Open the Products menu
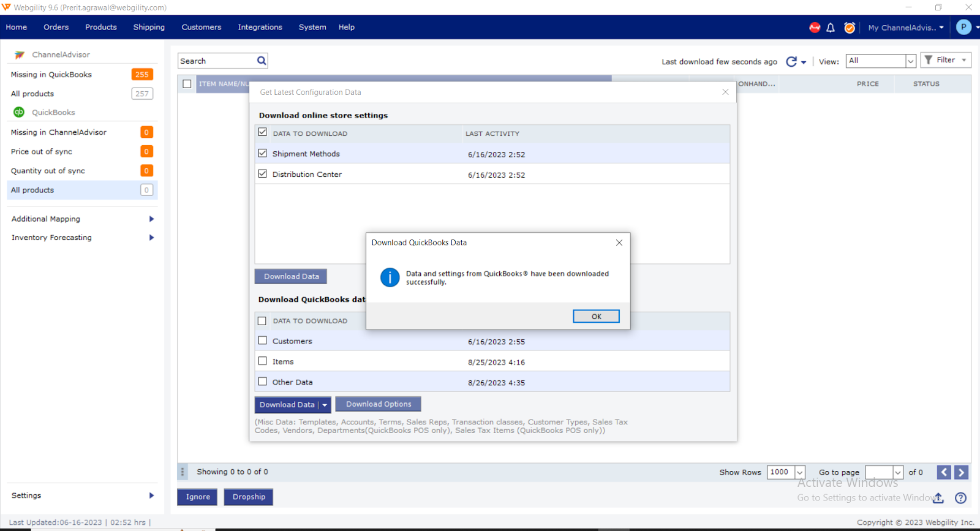980x531 pixels. pyautogui.click(x=101, y=27)
